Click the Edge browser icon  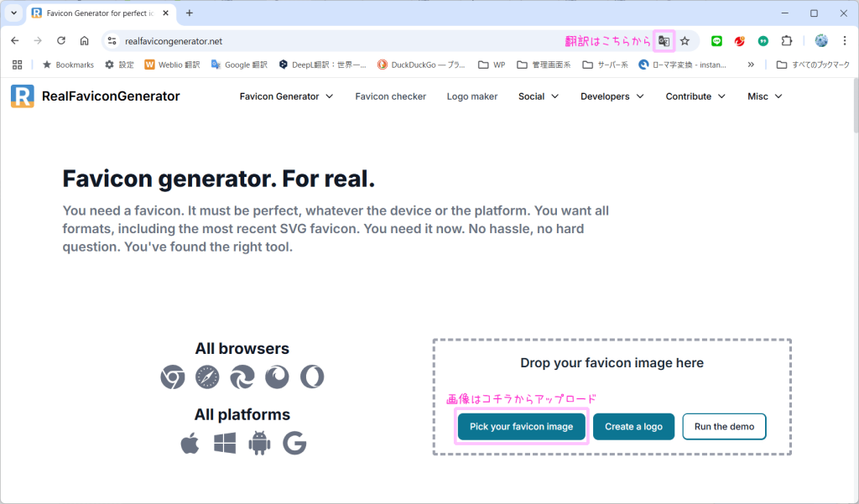242,377
